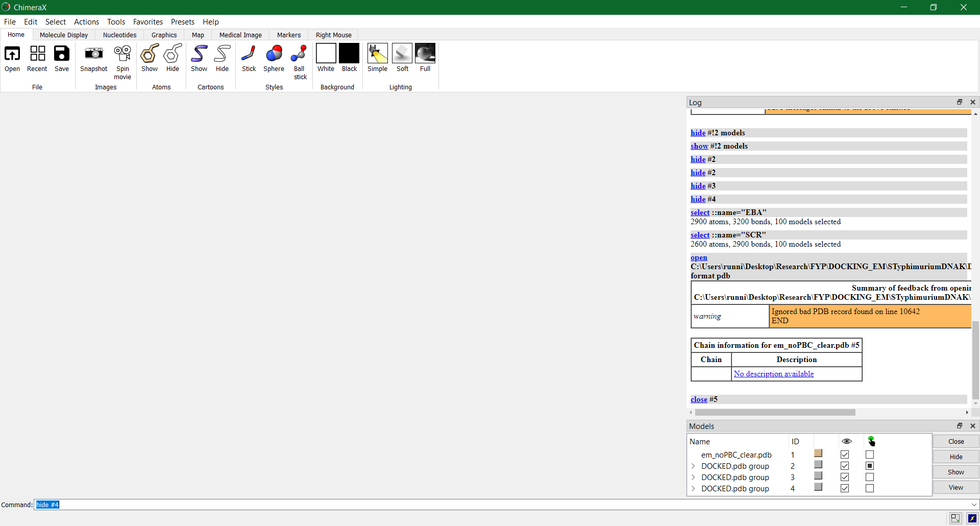
Task: Click the View button in Models panel
Action: tap(955, 487)
